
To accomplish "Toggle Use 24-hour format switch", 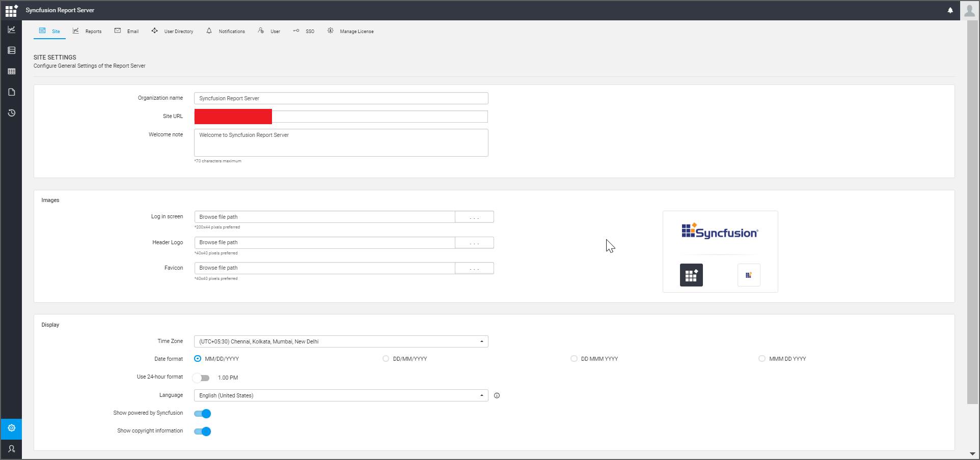I will (x=201, y=378).
